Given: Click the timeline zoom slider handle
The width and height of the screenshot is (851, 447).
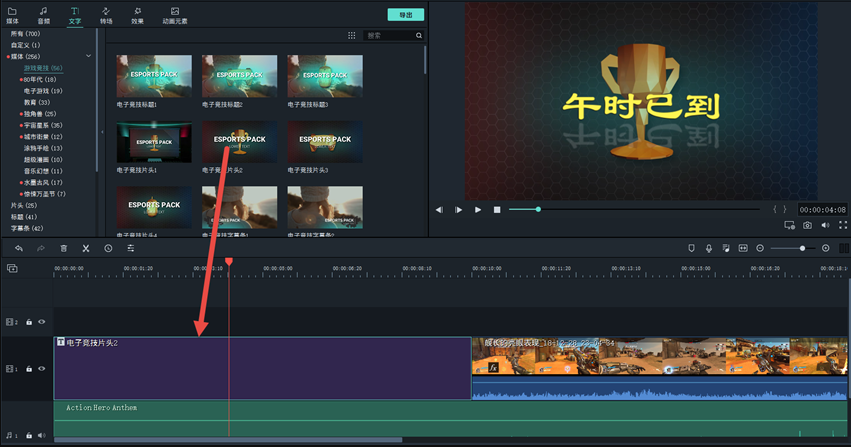Looking at the screenshot, I should (x=802, y=248).
